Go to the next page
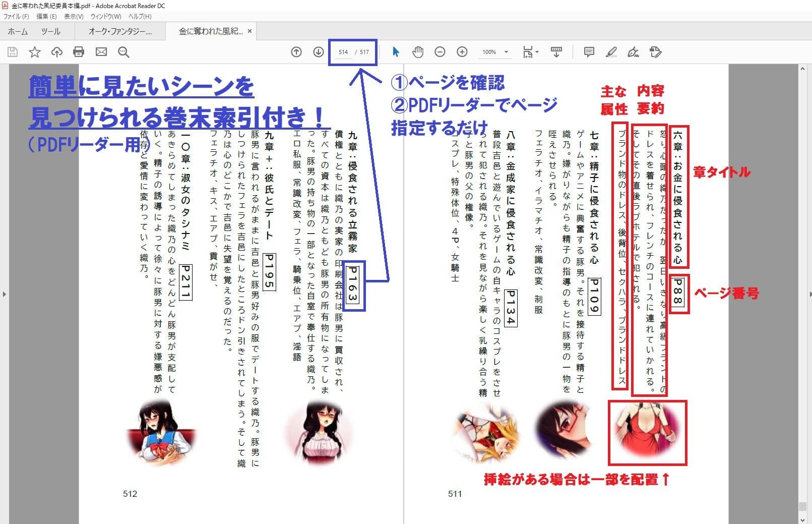Image resolution: width=812 pixels, height=524 pixels. [x=319, y=52]
